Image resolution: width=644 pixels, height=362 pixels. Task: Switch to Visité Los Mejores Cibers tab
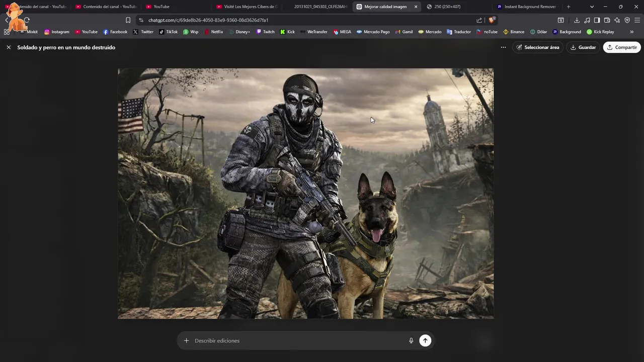point(247,7)
